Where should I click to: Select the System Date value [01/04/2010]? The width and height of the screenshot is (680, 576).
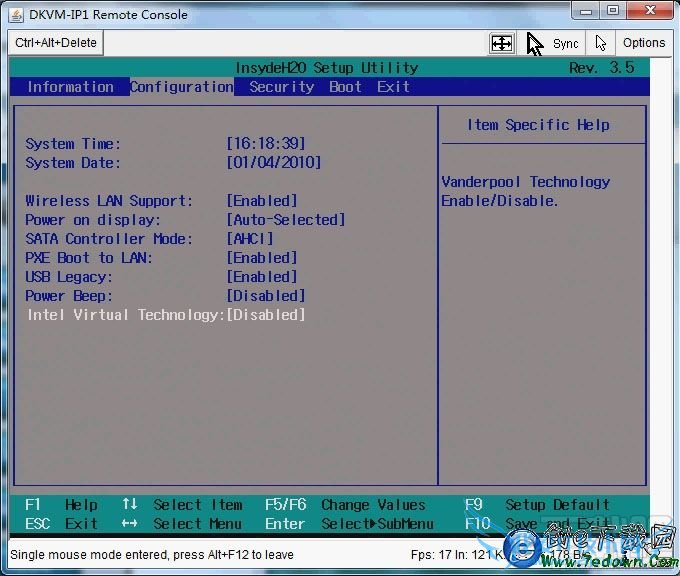tap(274, 162)
